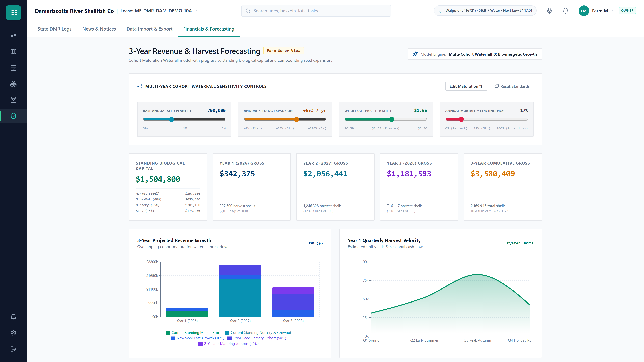Click the FM user avatar

pos(584,11)
